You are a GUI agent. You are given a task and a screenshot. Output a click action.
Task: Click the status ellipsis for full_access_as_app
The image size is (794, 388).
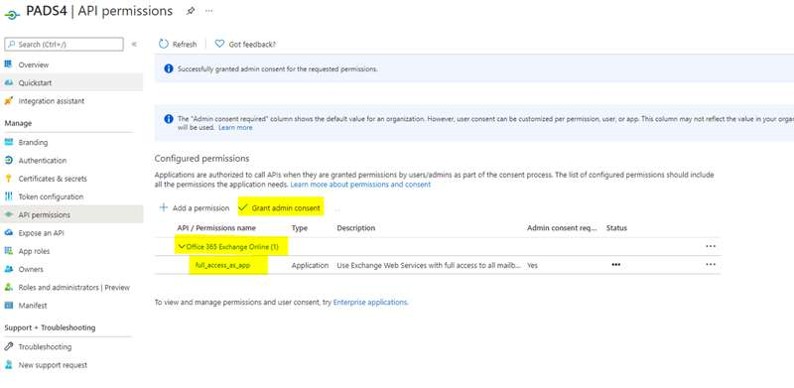coord(616,264)
